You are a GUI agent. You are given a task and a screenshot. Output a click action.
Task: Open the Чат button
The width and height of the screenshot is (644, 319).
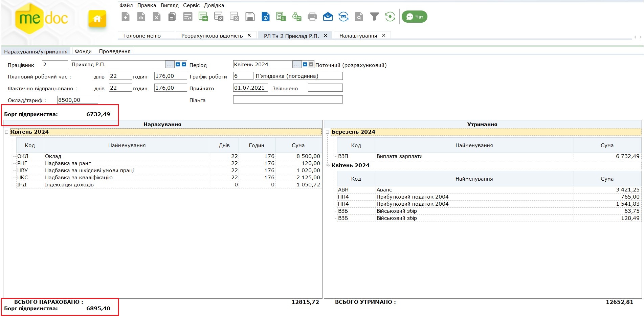pos(414,17)
